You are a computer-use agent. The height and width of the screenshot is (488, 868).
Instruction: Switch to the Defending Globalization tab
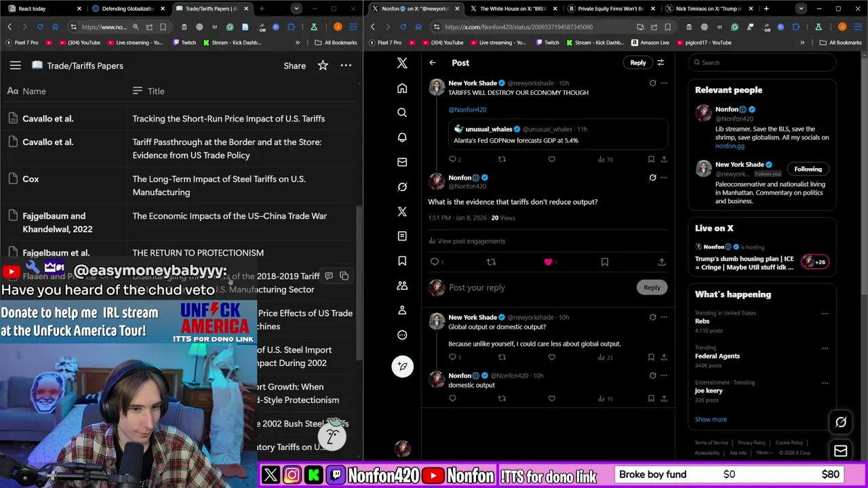129,9
